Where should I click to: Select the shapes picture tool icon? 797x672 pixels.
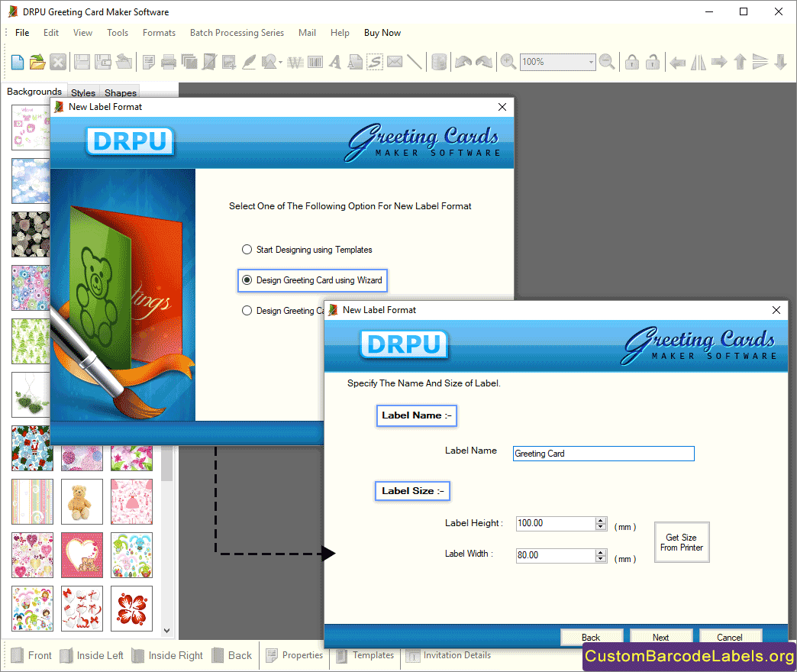coord(269,62)
